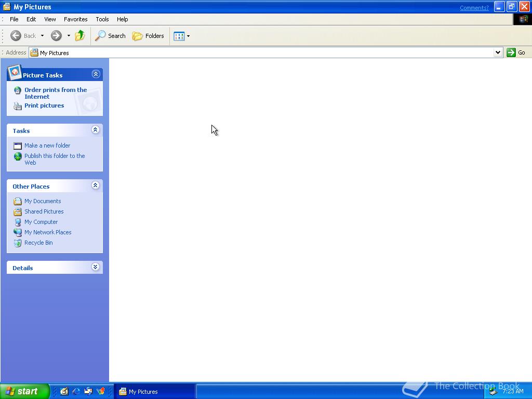
Task: Click the My Network Places icon
Action: coord(18,232)
